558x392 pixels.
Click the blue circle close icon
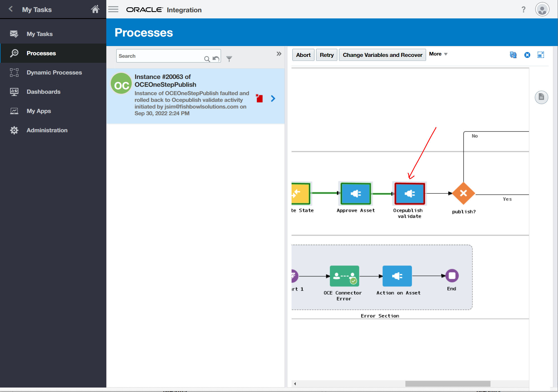point(527,55)
